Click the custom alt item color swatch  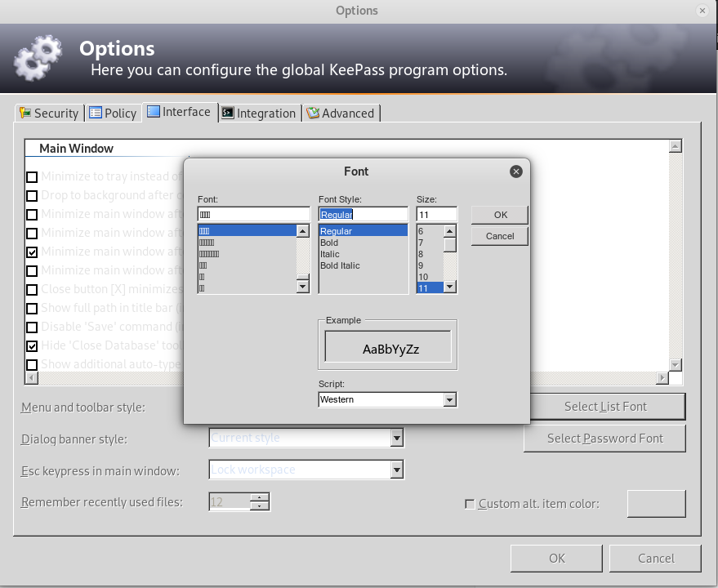656,504
